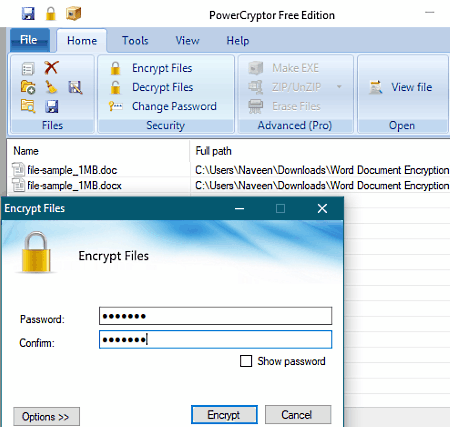Switch to the Home ribbon tab
Image resolution: width=450 pixels, height=427 pixels.
(x=82, y=40)
